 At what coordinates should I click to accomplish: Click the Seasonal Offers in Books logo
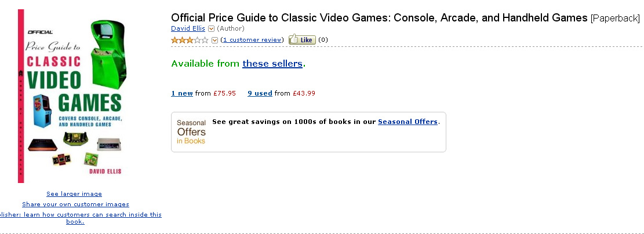pyautogui.click(x=191, y=132)
